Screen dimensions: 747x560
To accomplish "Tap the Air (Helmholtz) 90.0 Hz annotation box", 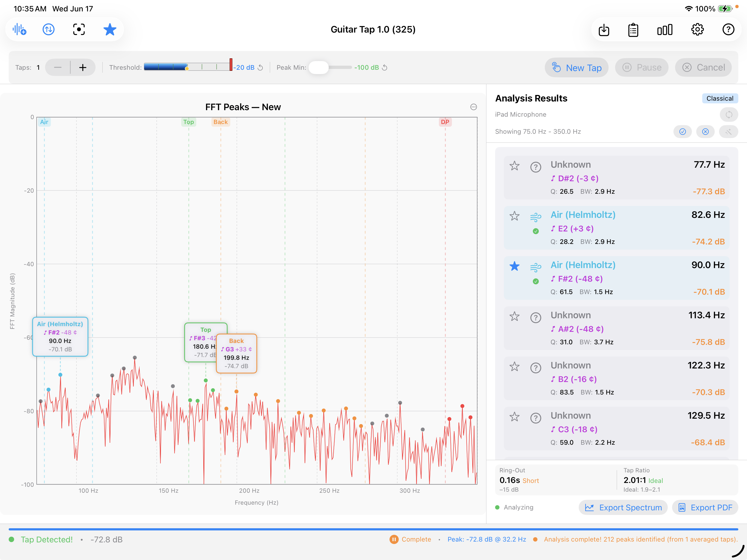I will (60, 336).
